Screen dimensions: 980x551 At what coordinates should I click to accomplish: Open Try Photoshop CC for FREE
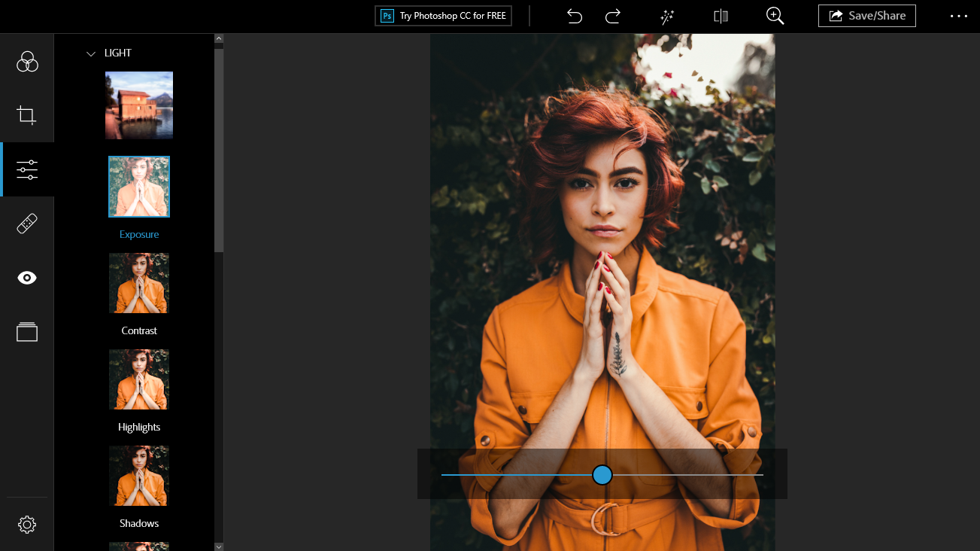tap(443, 15)
